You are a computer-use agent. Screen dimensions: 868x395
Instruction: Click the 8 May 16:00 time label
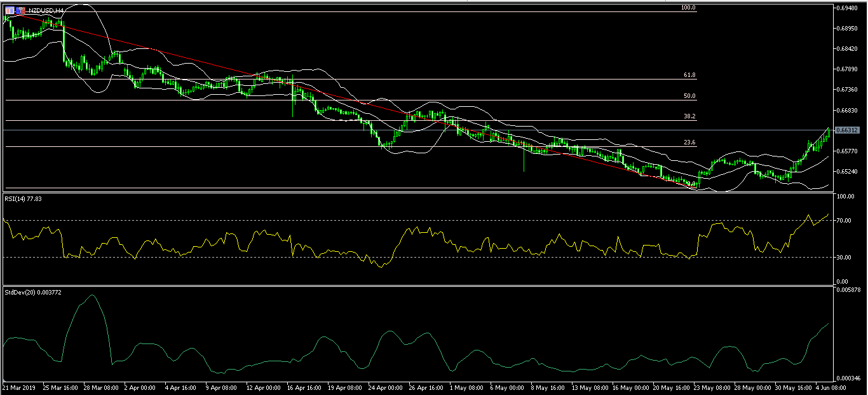[x=549, y=387]
